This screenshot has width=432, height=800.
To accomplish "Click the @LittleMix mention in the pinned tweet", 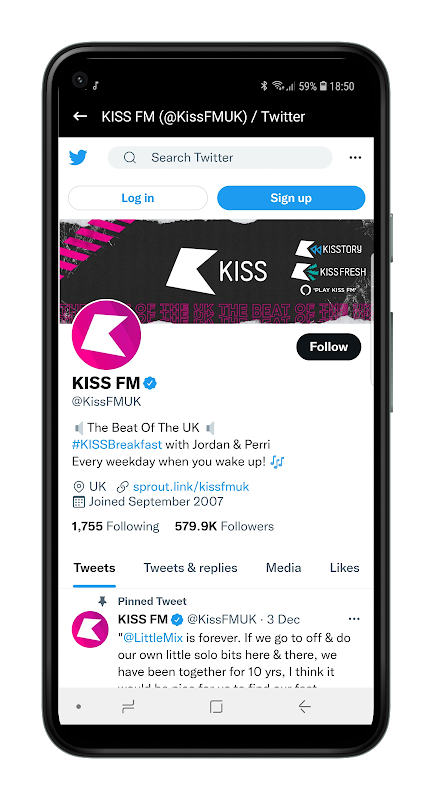I will click(153, 638).
